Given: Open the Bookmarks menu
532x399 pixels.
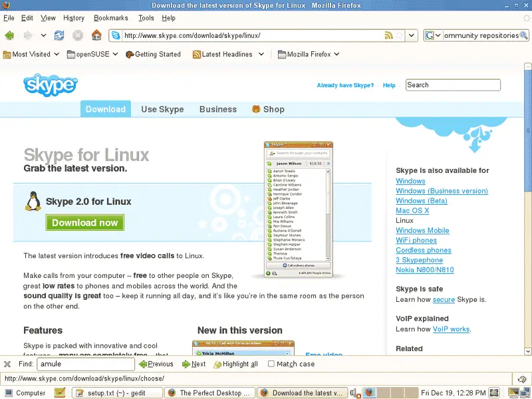Looking at the screenshot, I should (111, 18).
